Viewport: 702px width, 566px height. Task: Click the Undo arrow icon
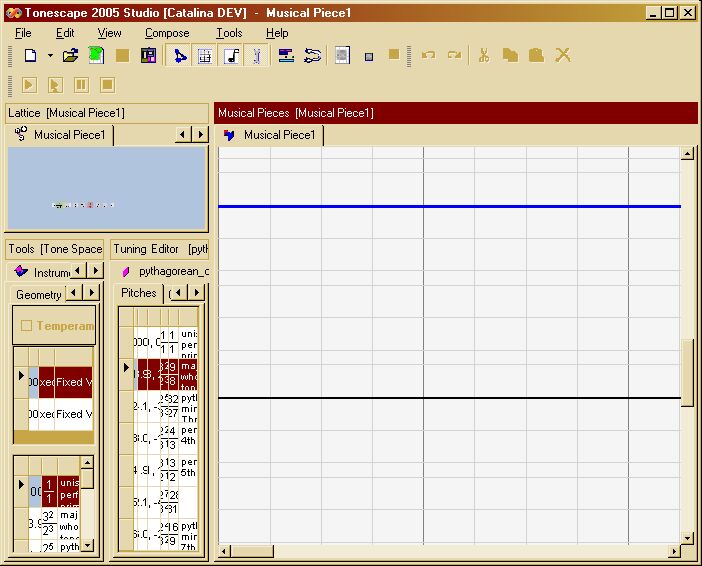[x=428, y=56]
